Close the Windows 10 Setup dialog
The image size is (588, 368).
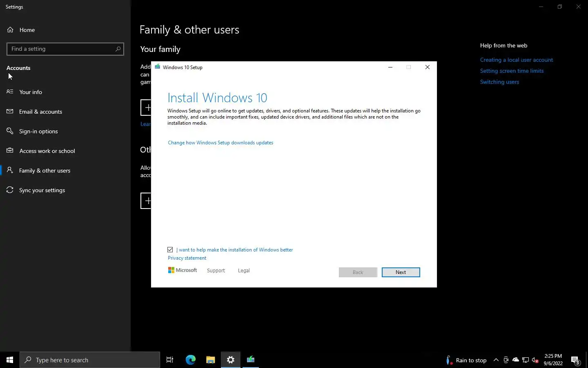[428, 67]
